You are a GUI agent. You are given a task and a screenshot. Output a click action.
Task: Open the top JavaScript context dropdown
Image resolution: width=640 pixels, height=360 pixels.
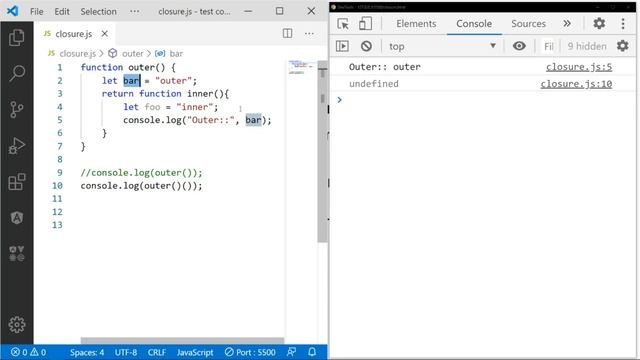442,46
